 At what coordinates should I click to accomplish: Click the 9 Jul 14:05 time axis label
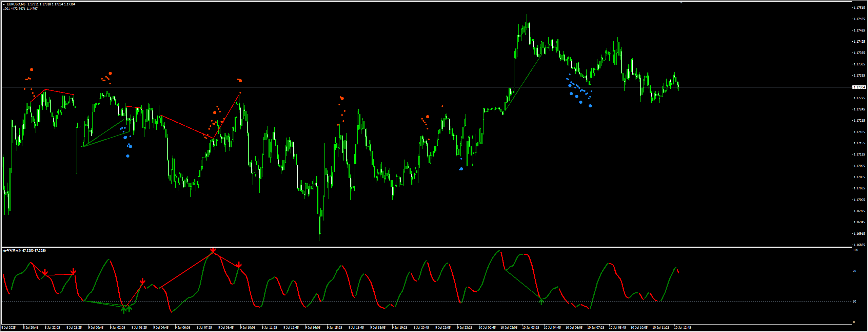(x=313, y=328)
